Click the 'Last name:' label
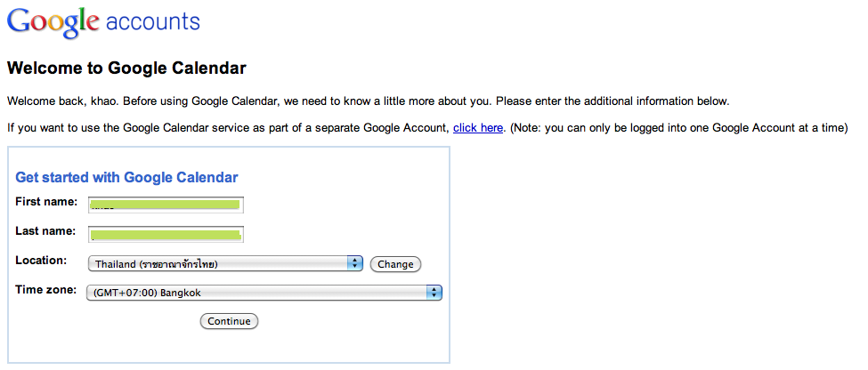Screen dimensions: 868x370 tap(45, 231)
